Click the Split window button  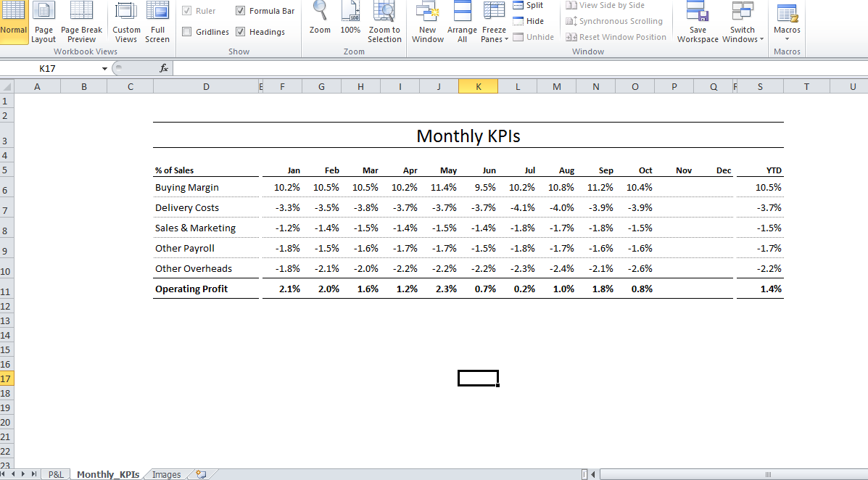click(528, 6)
